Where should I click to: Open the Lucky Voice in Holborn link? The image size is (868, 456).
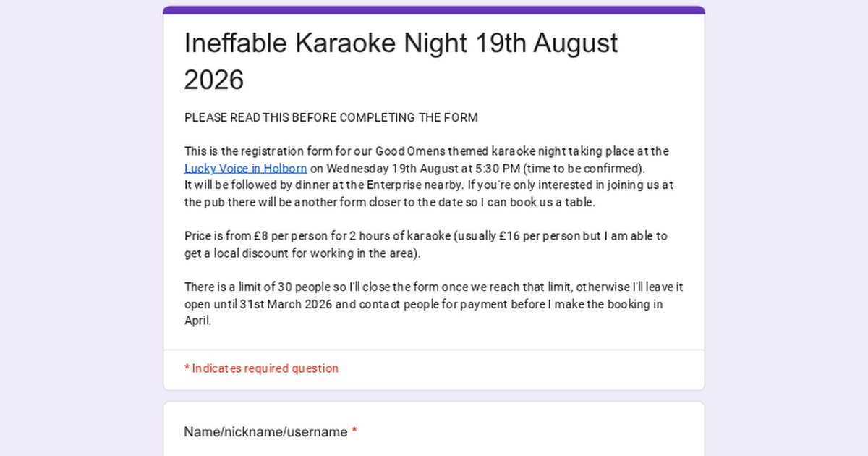245,169
